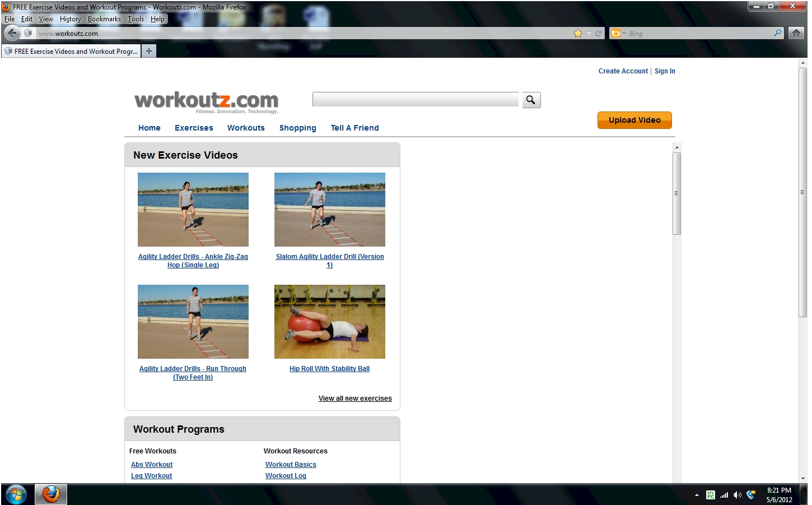Click the network signal tray icon
This screenshot has width=812, height=505.
click(724, 495)
